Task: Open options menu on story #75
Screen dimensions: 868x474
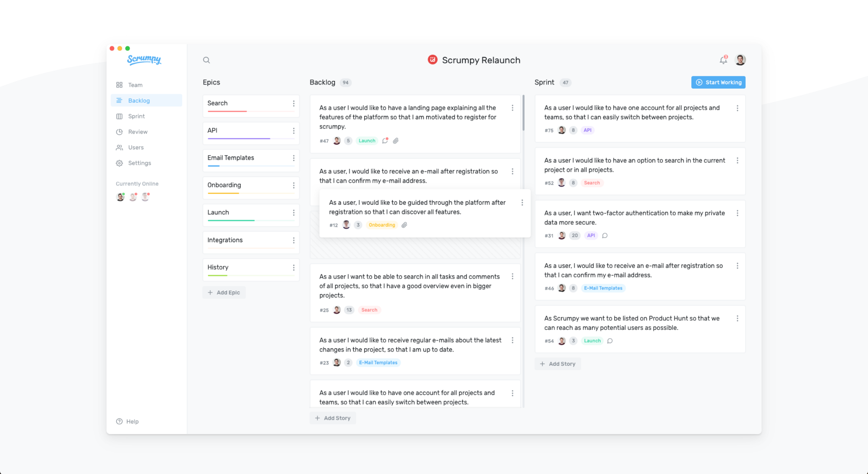Action: pyautogui.click(x=737, y=109)
